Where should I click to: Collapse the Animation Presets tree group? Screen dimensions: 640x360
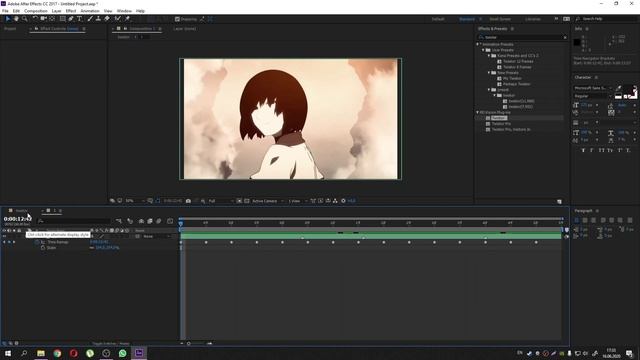[x=478, y=44]
